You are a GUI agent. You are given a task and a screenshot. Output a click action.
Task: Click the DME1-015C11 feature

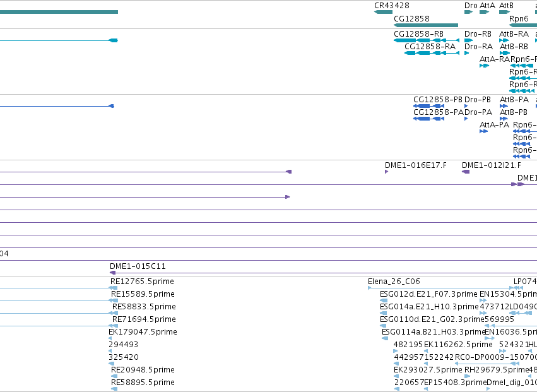[x=323, y=273]
